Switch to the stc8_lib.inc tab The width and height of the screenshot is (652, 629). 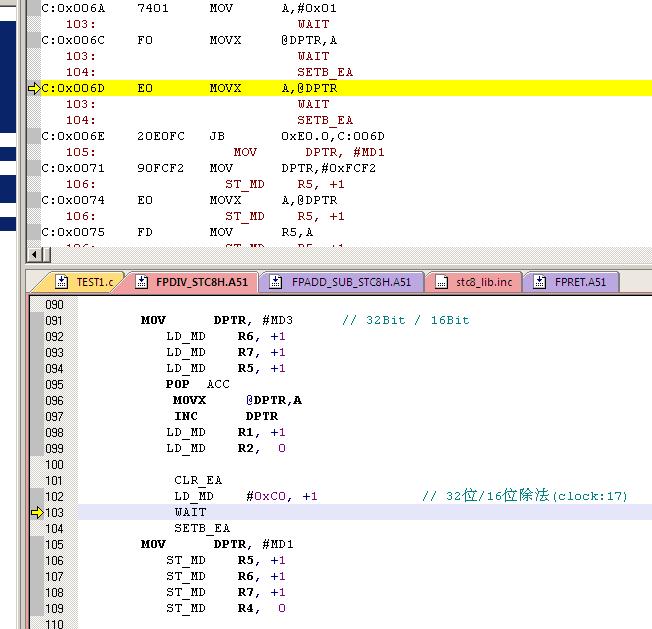click(474, 282)
